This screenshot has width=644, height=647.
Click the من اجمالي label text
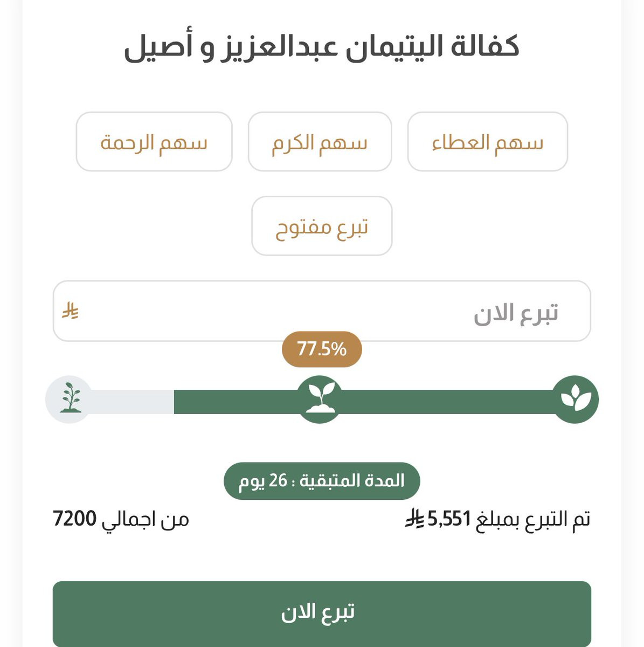click(x=146, y=519)
